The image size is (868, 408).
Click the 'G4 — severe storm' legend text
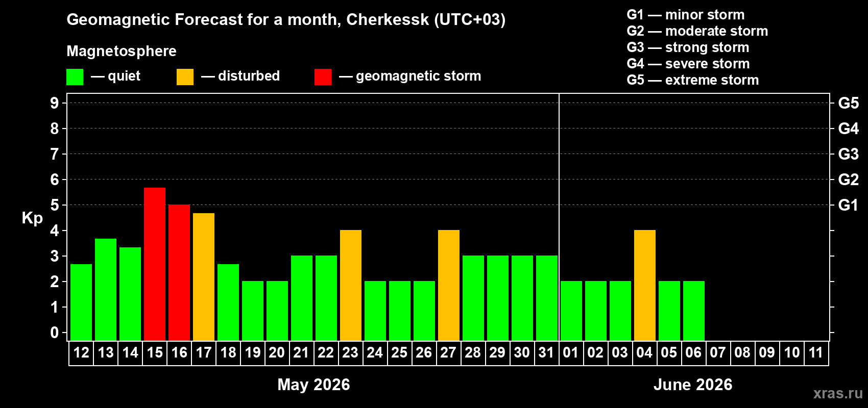[x=688, y=64]
